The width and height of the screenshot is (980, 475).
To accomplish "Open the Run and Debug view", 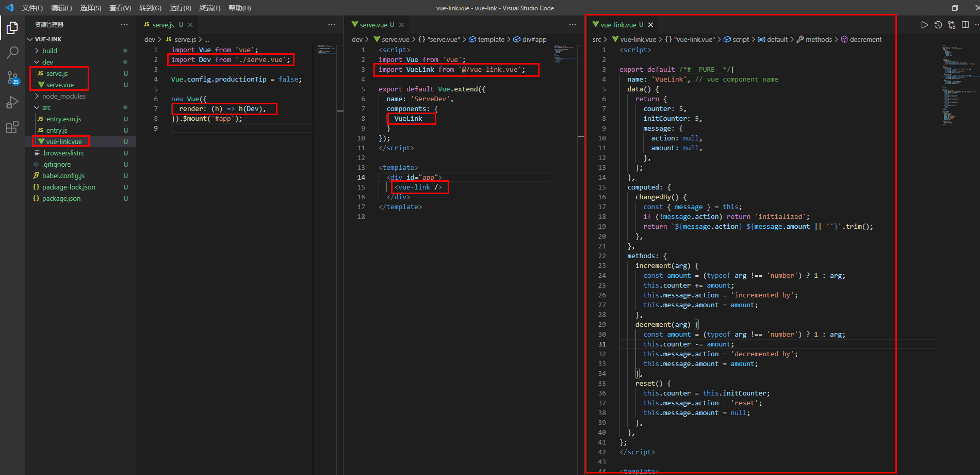I will coord(12,102).
